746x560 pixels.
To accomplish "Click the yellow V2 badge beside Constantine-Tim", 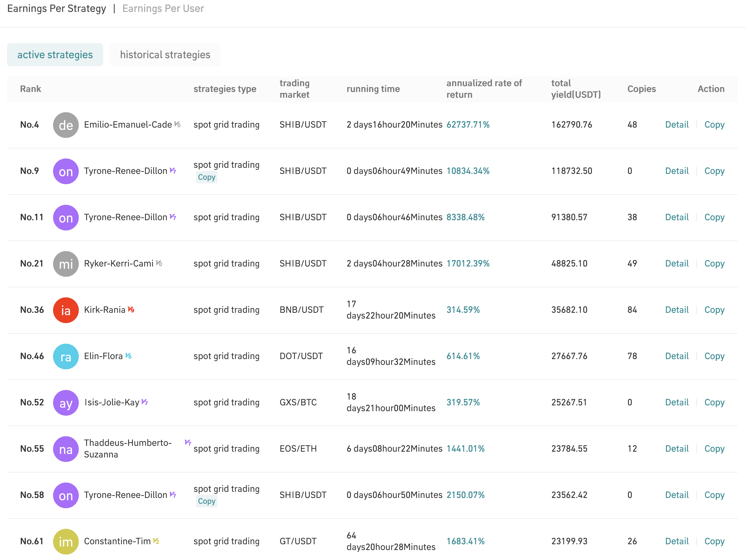I will point(156,541).
